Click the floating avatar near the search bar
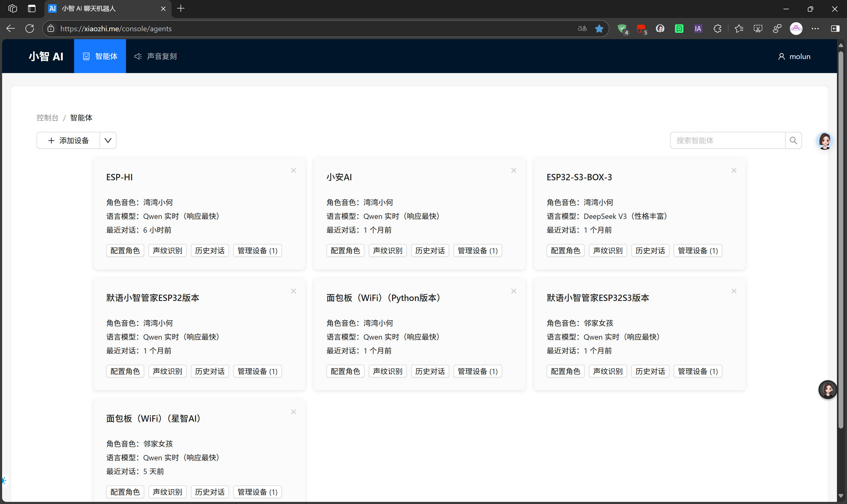Image resolution: width=847 pixels, height=504 pixels. pyautogui.click(x=825, y=141)
